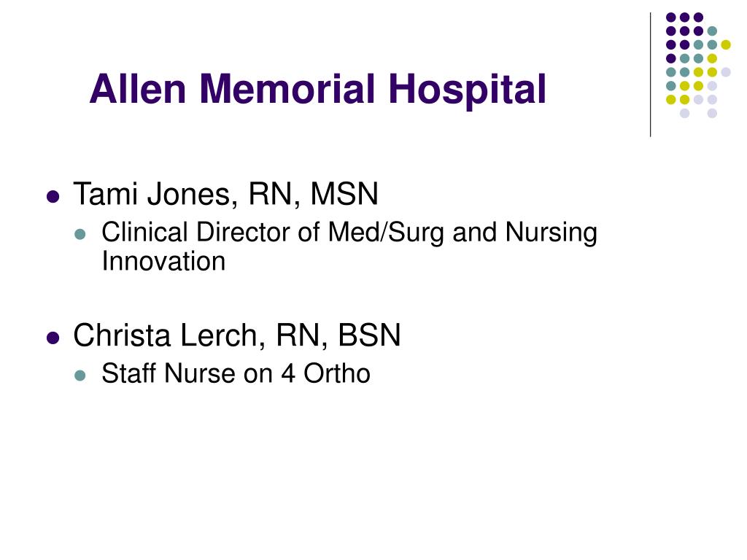The image size is (747, 560).
Task: Click the word Innovation
Action: coord(163,262)
